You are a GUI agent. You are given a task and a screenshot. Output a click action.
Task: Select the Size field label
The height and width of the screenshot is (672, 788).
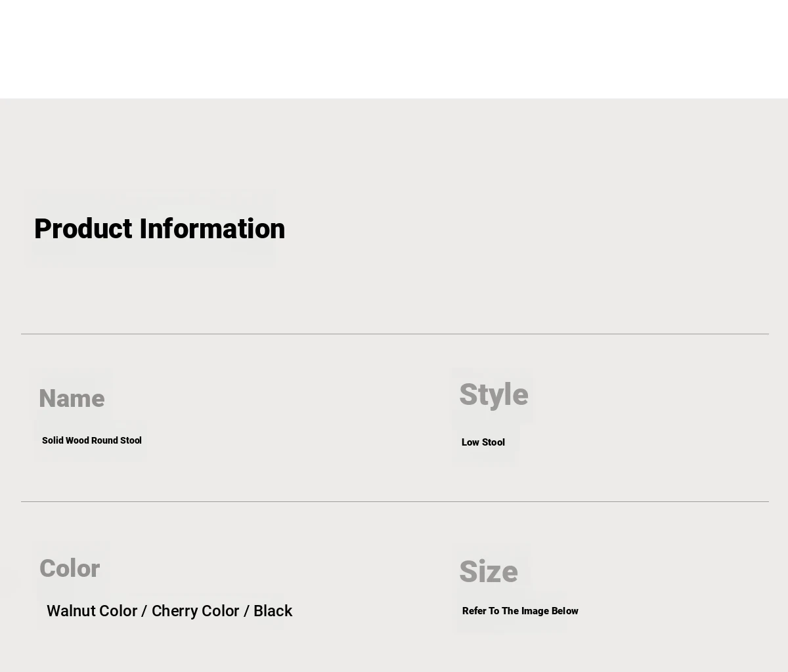[489, 572]
